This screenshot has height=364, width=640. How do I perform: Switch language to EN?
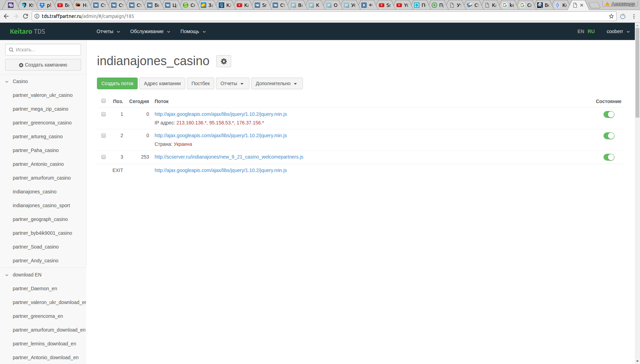tap(581, 31)
